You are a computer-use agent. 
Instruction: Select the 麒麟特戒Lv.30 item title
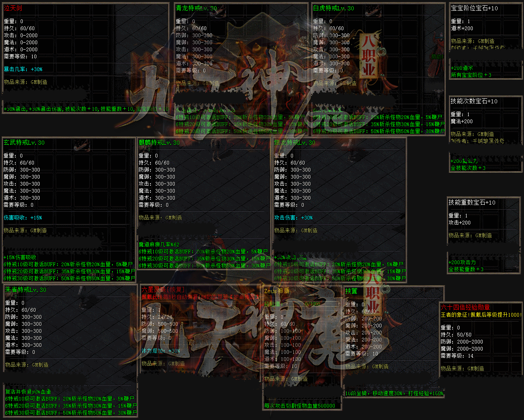coord(159,143)
